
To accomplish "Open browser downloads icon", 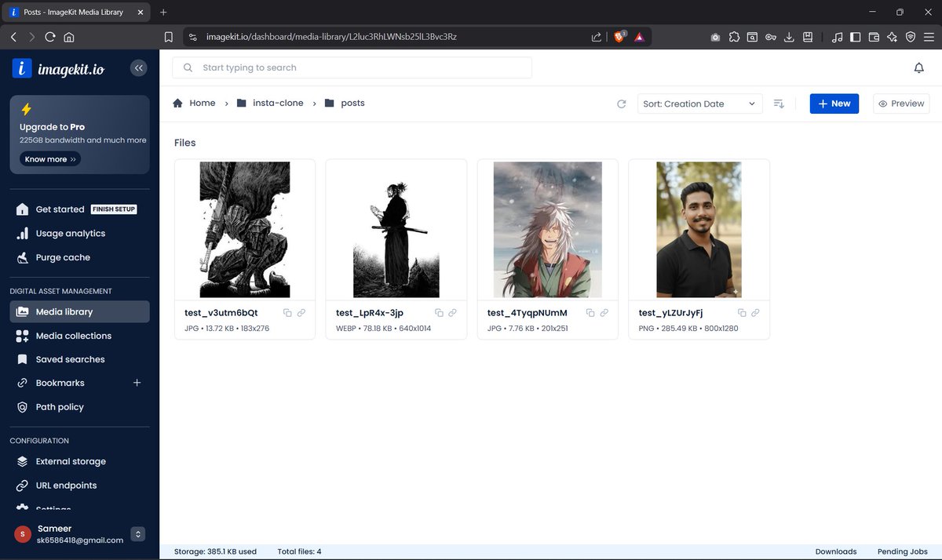I will tap(789, 37).
